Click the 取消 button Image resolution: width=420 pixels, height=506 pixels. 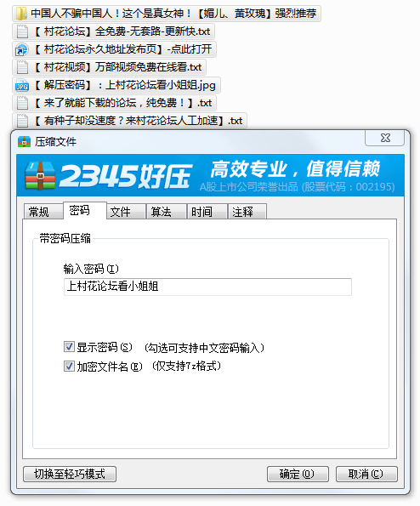coord(366,474)
